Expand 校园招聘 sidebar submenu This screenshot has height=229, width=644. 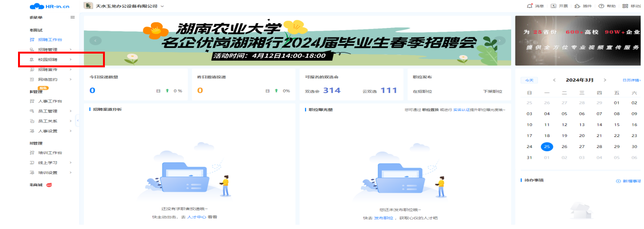[x=71, y=60]
